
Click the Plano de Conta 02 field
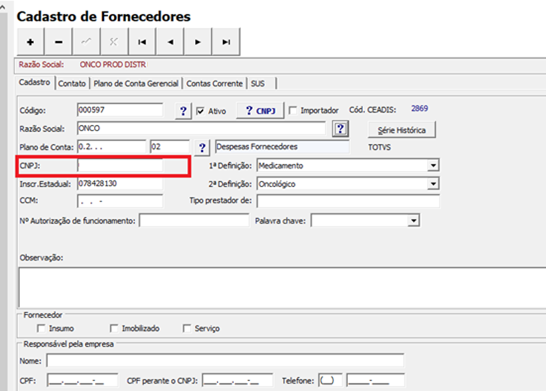170,147
